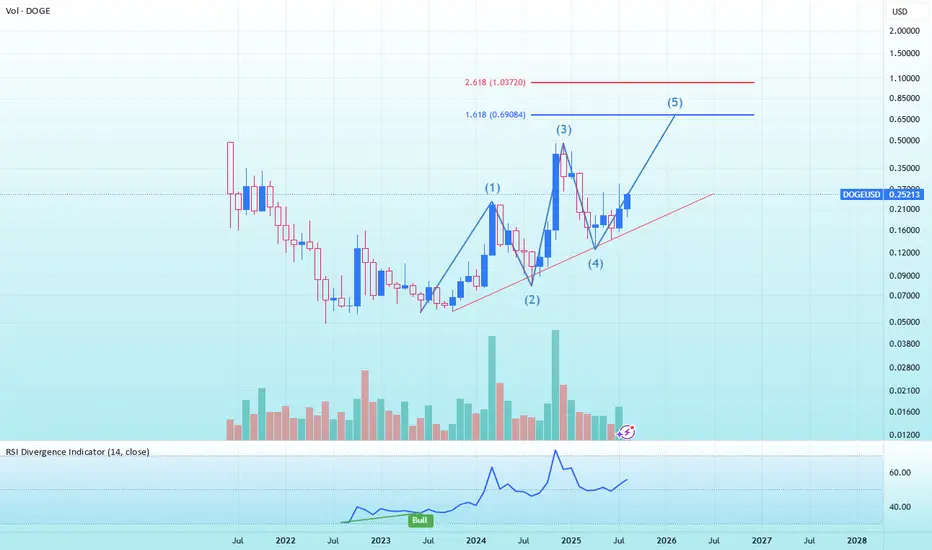Select the 2.618 (1.03720) Fibonacci label
Viewport: 932px width, 550px height.
click(495, 82)
